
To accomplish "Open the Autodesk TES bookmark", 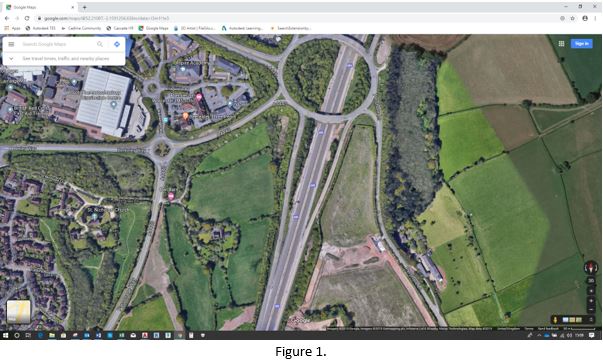I will 41,28.
